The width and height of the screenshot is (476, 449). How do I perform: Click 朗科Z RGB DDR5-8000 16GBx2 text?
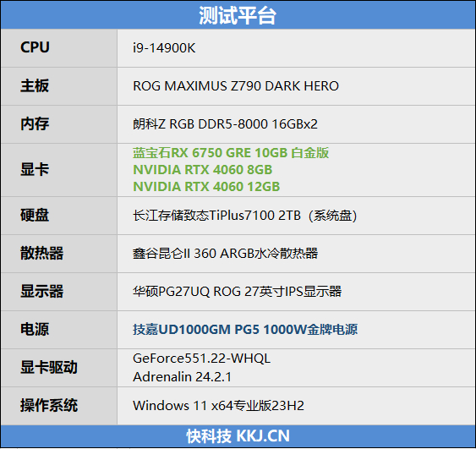(x=225, y=123)
